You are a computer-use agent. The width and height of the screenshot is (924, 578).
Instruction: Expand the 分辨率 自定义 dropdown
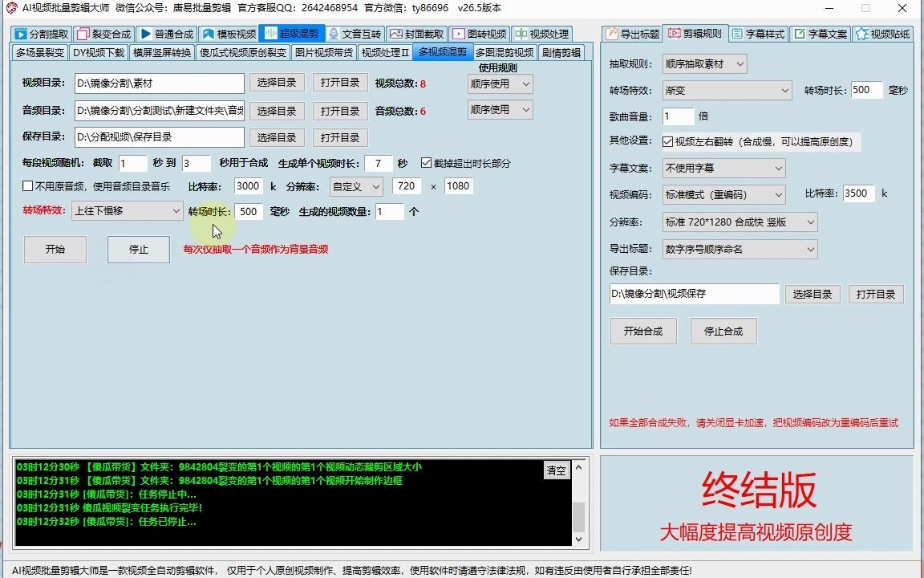[x=355, y=186]
